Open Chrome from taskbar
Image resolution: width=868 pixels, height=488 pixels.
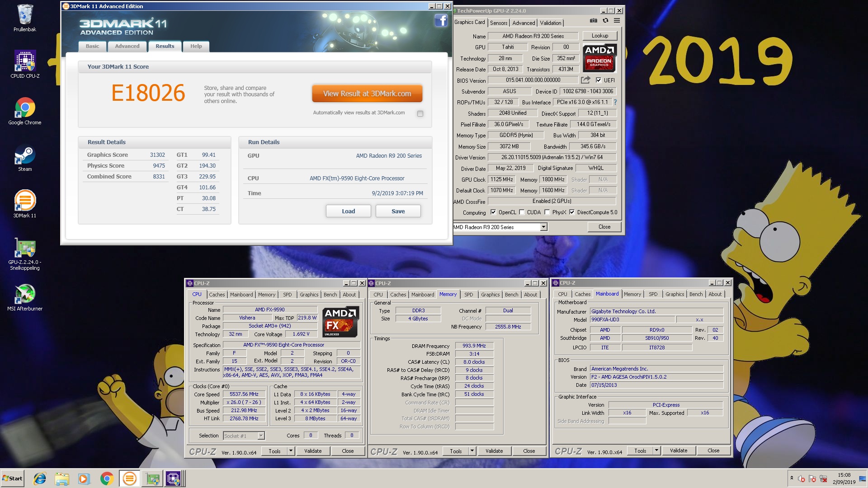(x=107, y=479)
